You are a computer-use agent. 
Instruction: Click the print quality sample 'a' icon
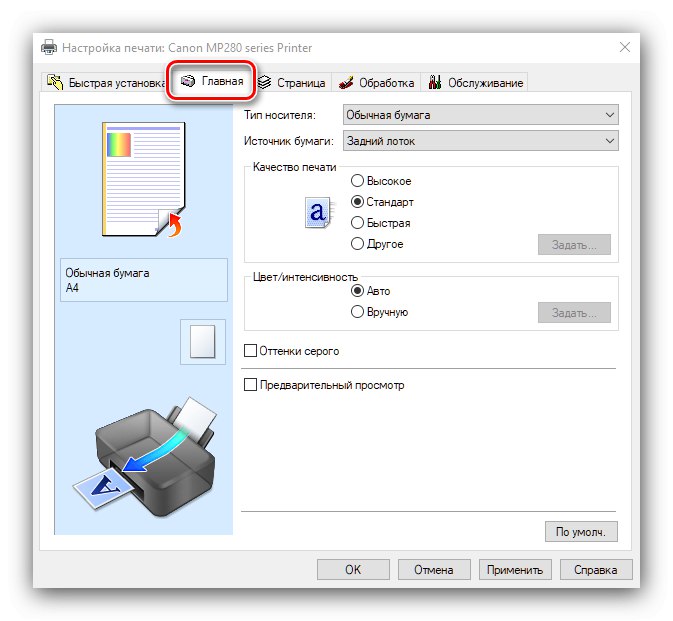click(318, 212)
